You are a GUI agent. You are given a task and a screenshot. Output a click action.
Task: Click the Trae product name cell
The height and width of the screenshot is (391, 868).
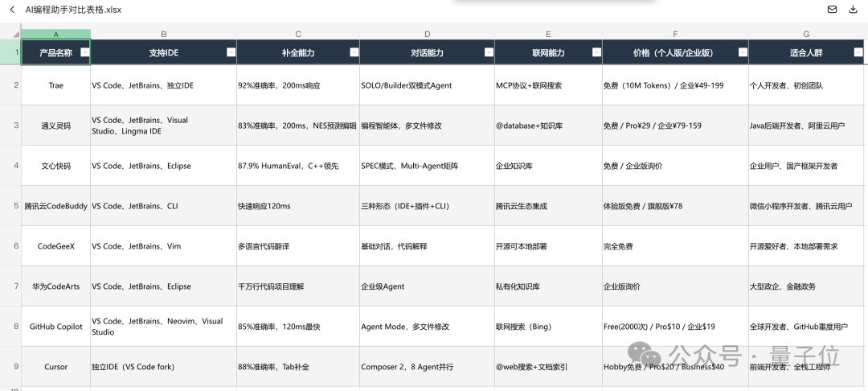[x=56, y=85]
